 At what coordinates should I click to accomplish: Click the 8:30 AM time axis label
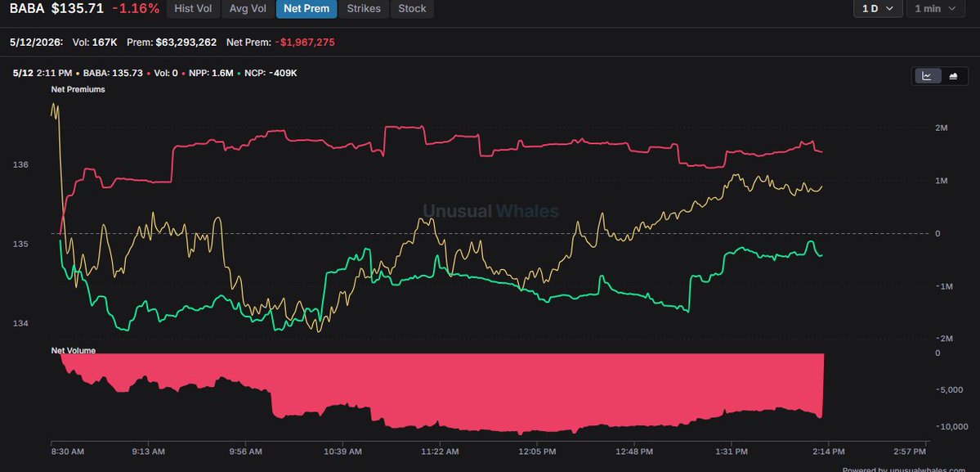pos(68,452)
